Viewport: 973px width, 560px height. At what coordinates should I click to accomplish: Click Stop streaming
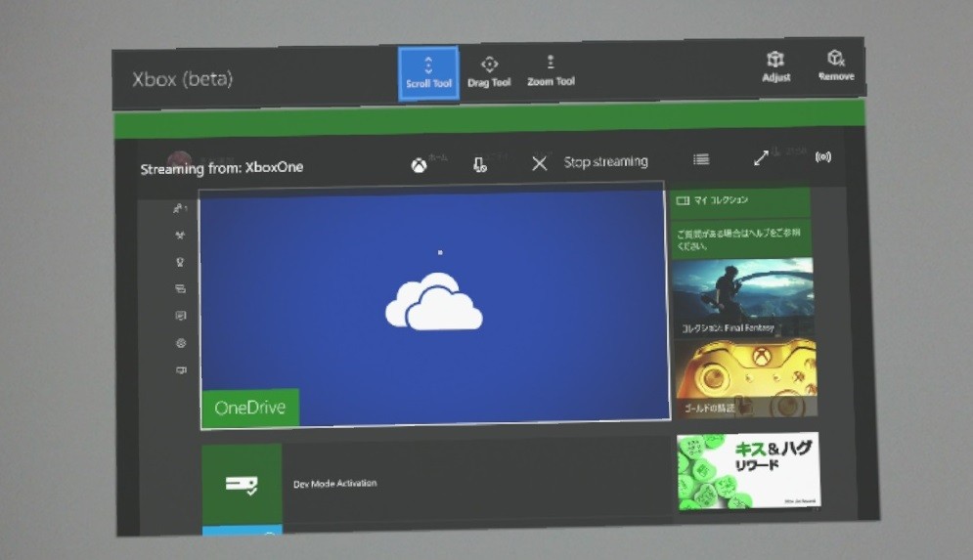605,162
